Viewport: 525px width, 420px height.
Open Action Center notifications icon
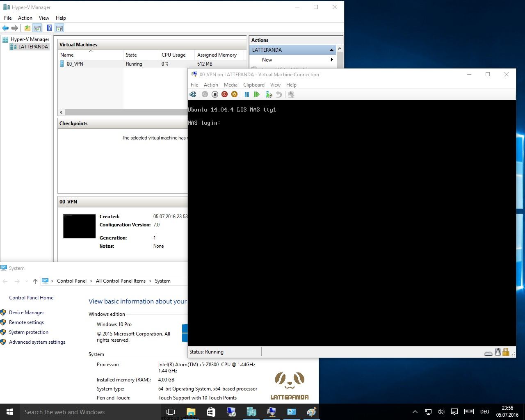[454, 412]
